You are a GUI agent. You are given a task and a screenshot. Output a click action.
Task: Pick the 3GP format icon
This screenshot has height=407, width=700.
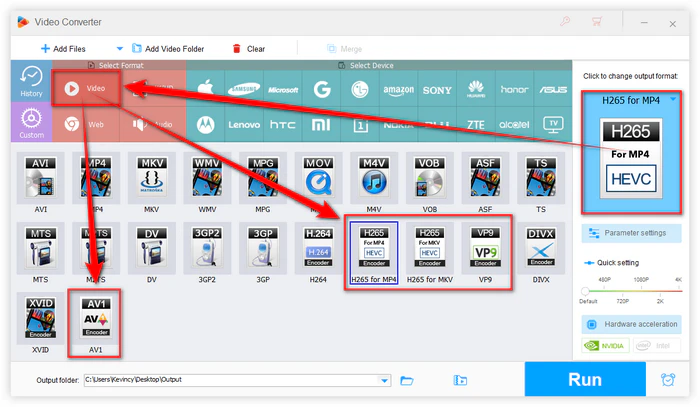[x=263, y=248]
